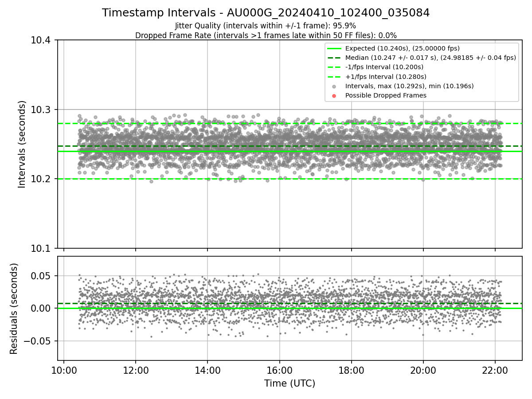This screenshot has height=399, width=532.
Task: Click legend entry 'Median (10.247 +/- 0.017 s)'
Action: coord(430,58)
